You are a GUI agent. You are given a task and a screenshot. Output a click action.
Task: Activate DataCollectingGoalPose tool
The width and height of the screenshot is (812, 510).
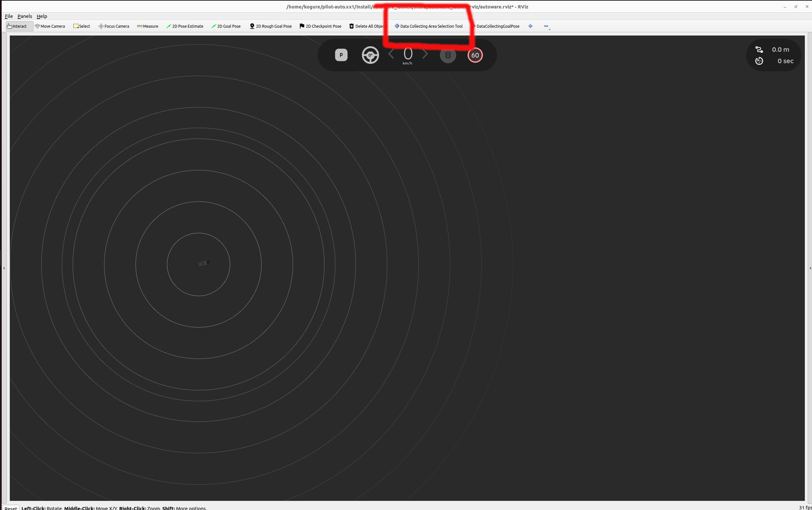click(x=497, y=26)
